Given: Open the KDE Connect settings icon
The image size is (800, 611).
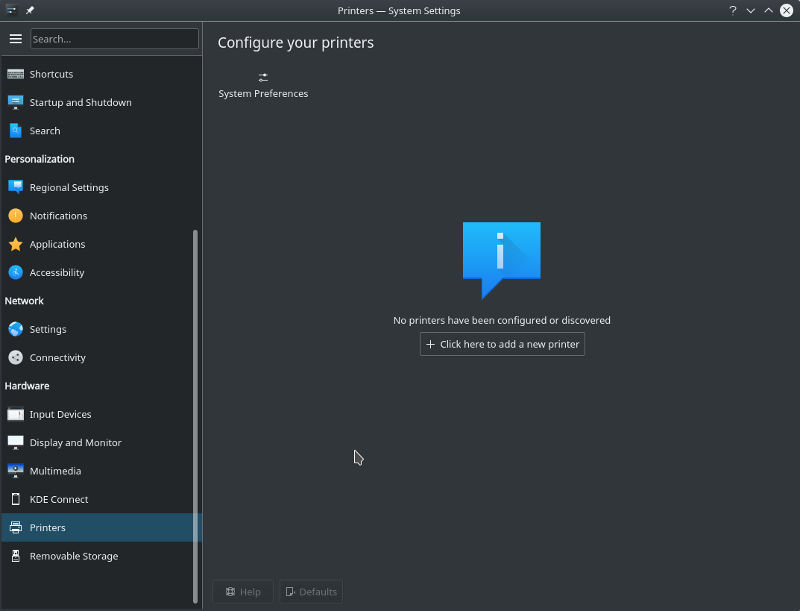Looking at the screenshot, I should click(15, 499).
